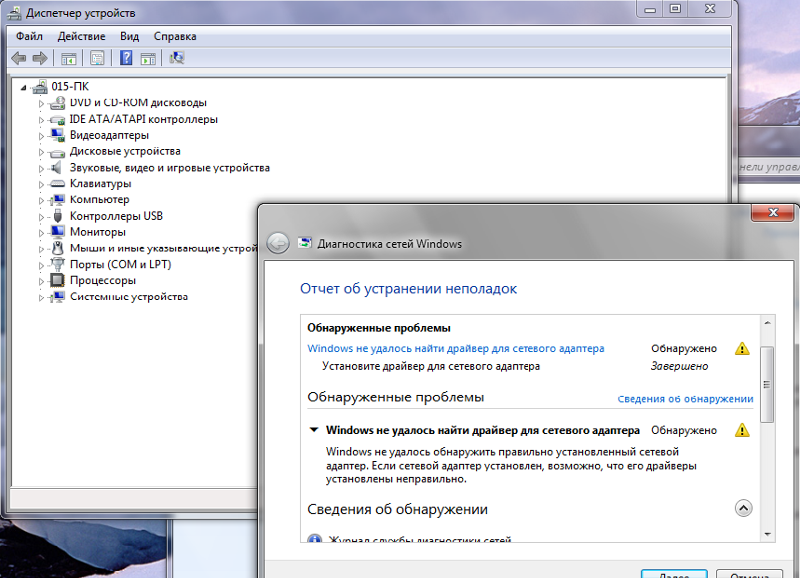Expand the Контроллеры USB node
Screen dimensions: 800x578
41,217
